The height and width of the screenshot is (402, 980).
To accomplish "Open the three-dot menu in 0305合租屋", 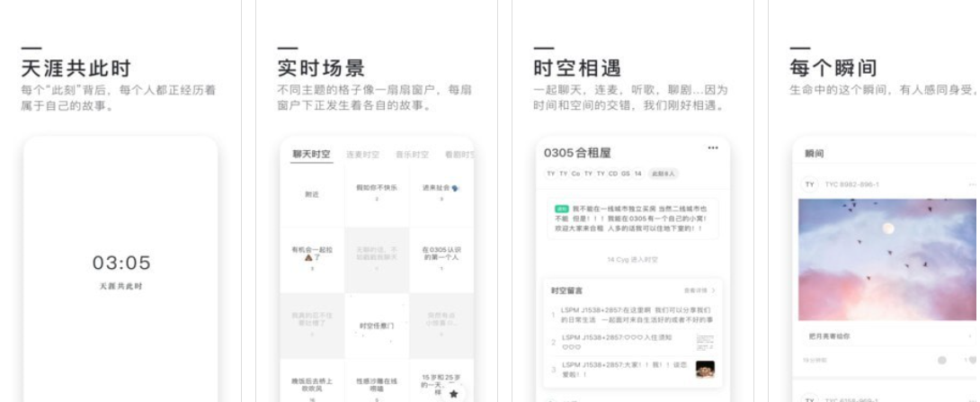I will 713,148.
